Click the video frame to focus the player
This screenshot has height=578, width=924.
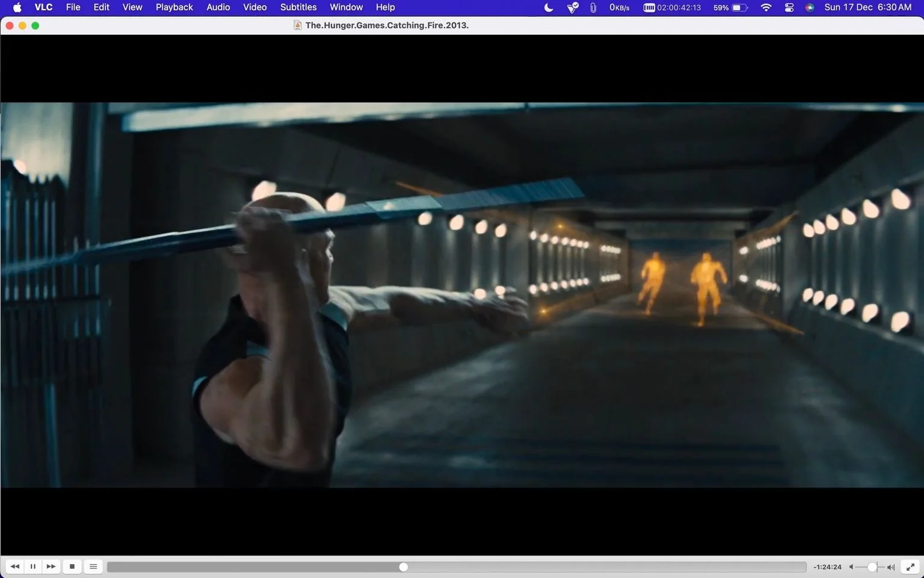click(462, 295)
